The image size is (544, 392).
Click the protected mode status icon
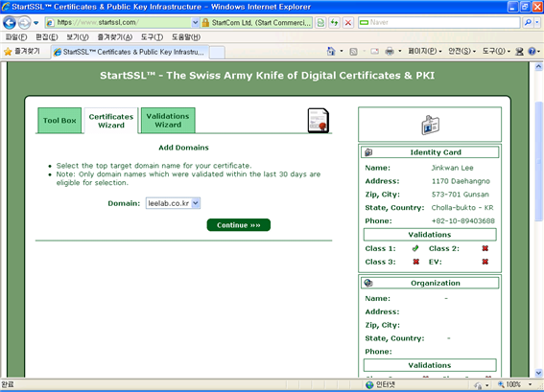pyautogui.click(x=479, y=385)
